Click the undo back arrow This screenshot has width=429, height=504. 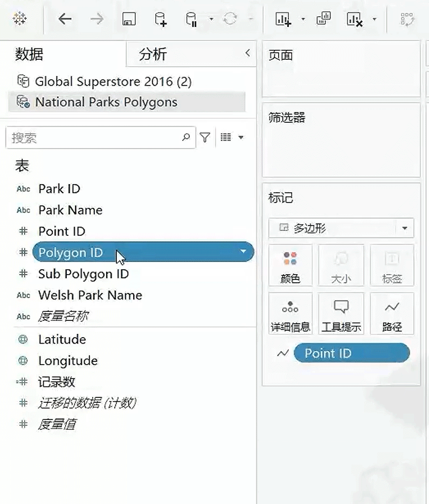click(65, 19)
